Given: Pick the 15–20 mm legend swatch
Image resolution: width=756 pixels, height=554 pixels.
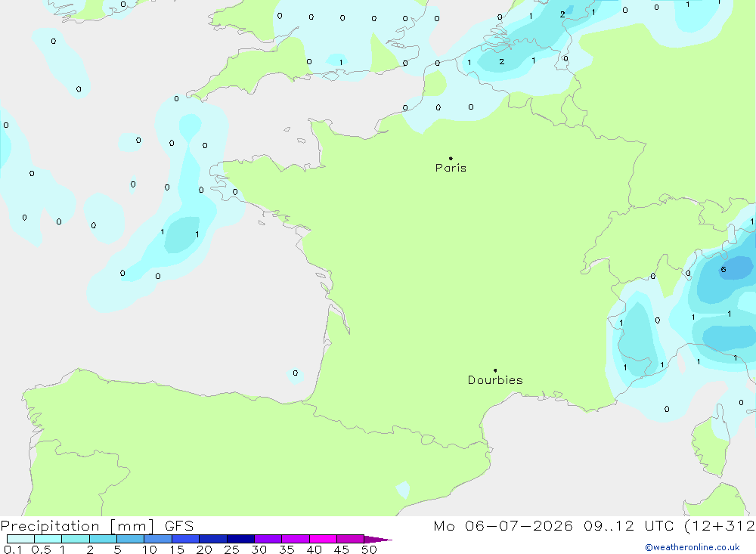Looking at the screenshot, I should (x=186, y=539).
